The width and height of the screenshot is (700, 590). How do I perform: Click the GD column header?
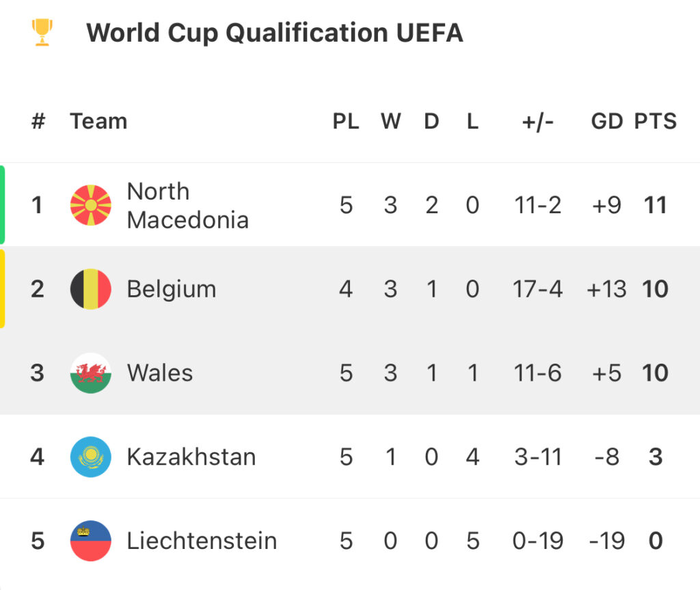(x=606, y=122)
